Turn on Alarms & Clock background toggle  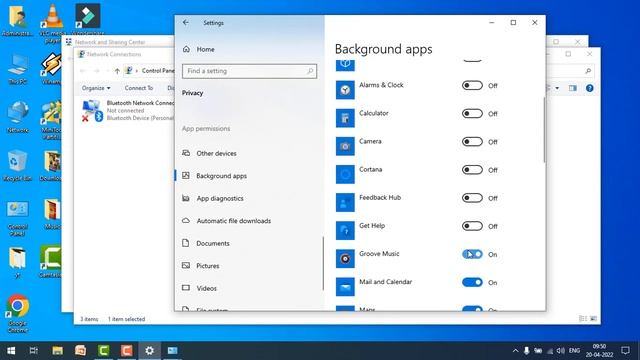[472, 85]
